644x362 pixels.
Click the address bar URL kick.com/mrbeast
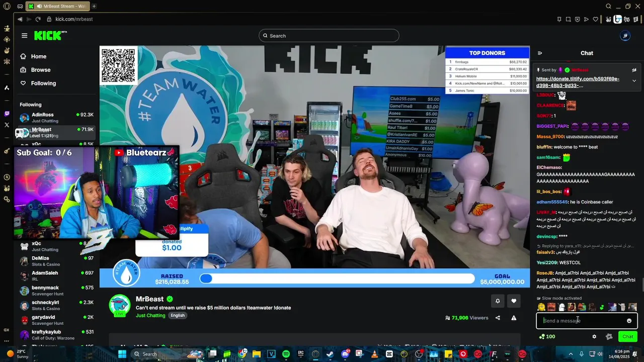[x=74, y=19]
